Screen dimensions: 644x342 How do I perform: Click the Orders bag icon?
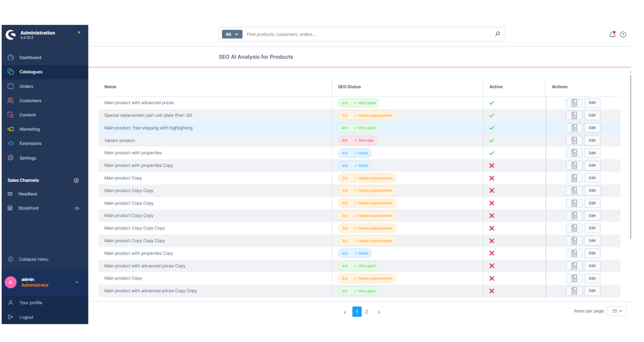[x=11, y=86]
